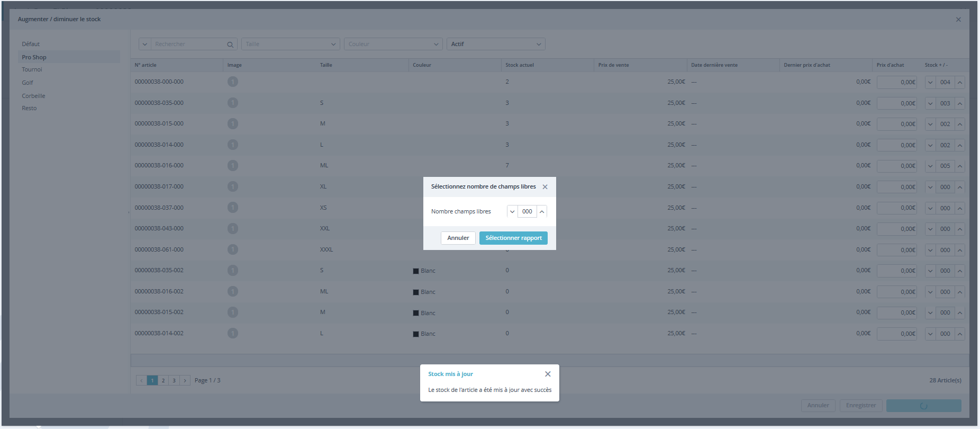The height and width of the screenshot is (429, 980).
Task: Sort by N° article column header
Action: (146, 65)
